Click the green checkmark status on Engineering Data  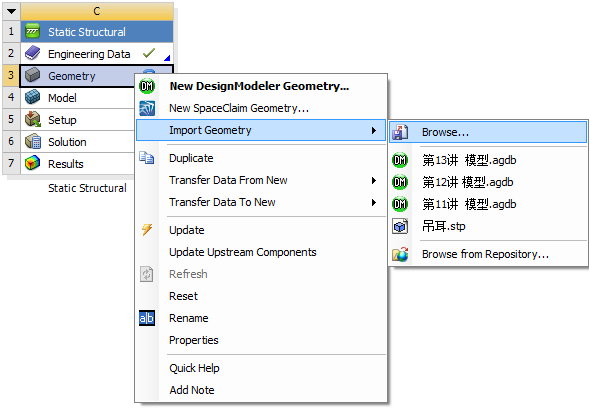tap(149, 53)
